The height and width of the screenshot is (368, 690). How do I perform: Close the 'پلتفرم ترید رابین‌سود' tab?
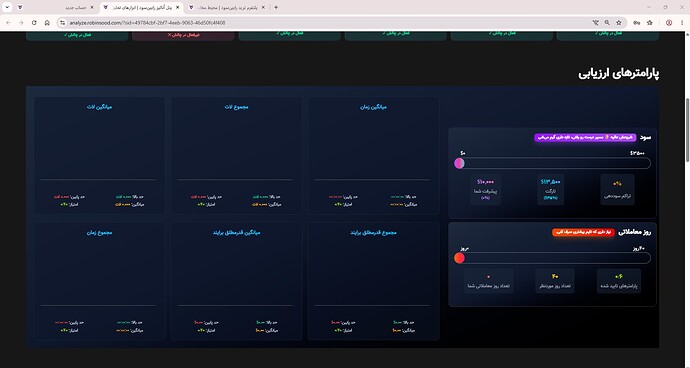(263, 7)
